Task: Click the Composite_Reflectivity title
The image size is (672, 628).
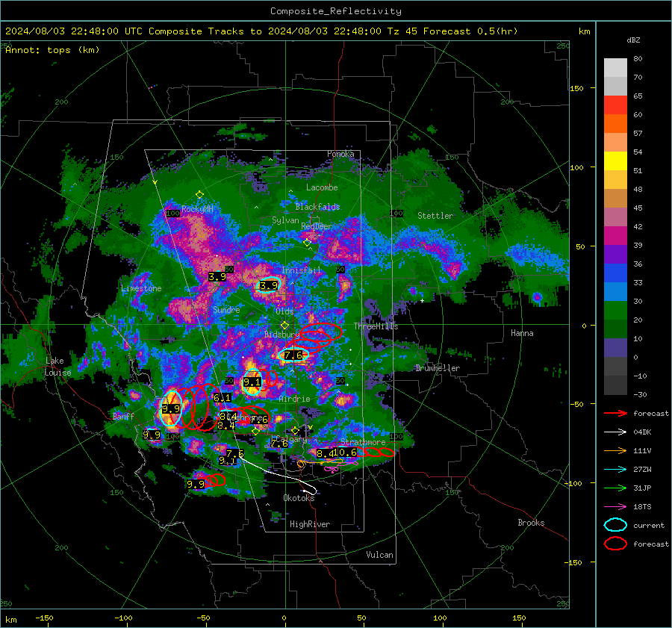Action: (336, 11)
